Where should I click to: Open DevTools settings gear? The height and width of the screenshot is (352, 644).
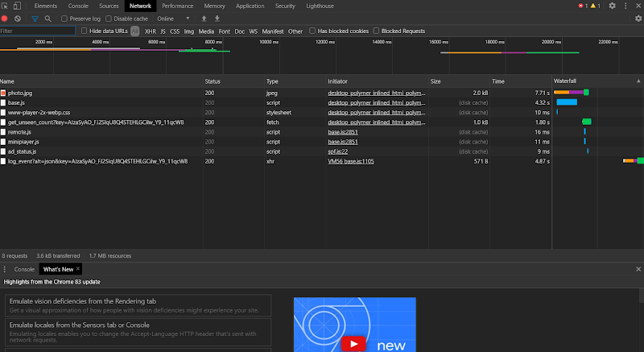[612, 6]
